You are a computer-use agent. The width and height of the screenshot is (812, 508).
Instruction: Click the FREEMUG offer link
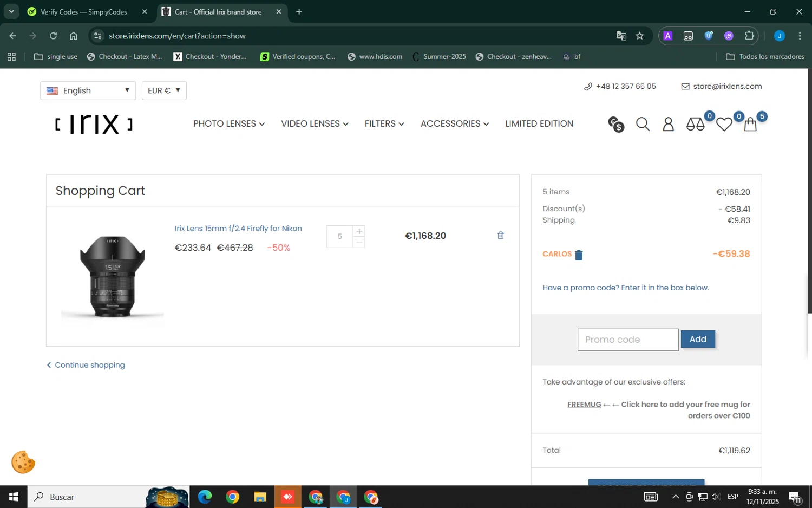pos(584,405)
